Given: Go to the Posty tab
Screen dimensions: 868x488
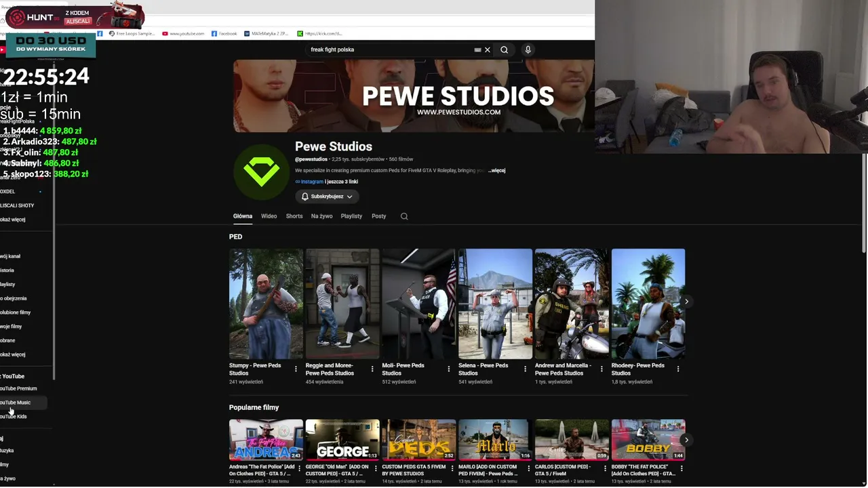Looking at the screenshot, I should pyautogui.click(x=379, y=216).
